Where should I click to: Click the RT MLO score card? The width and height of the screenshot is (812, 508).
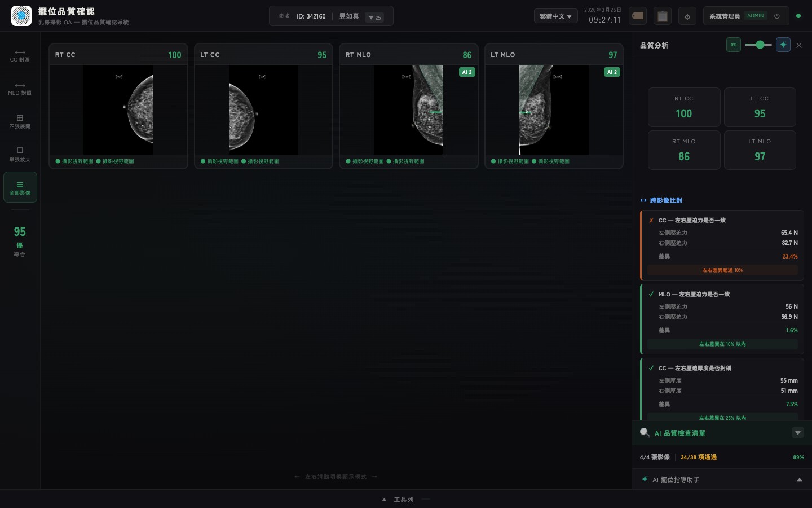coord(683,150)
